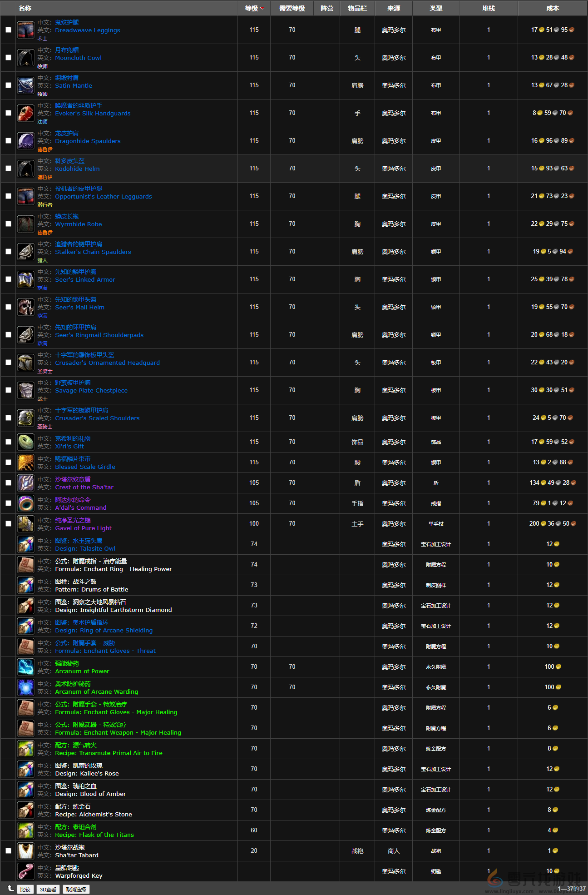
Task: Select the Sha'tar Tabard row checkbox
Action: (8, 850)
